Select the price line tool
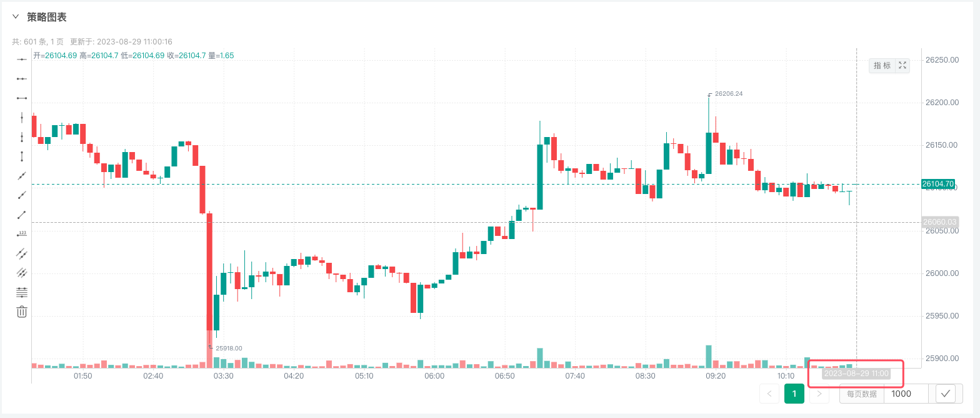This screenshot has width=980, height=418. (x=22, y=234)
